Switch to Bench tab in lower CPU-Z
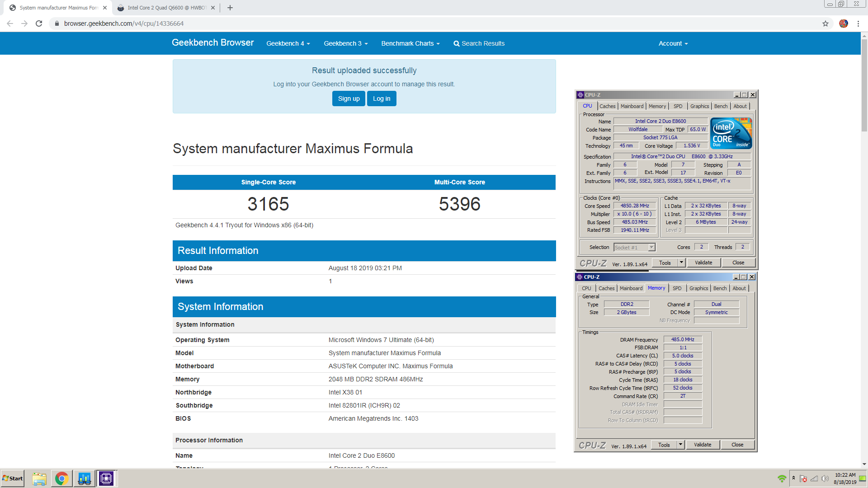The height and width of the screenshot is (488, 868). (x=720, y=288)
